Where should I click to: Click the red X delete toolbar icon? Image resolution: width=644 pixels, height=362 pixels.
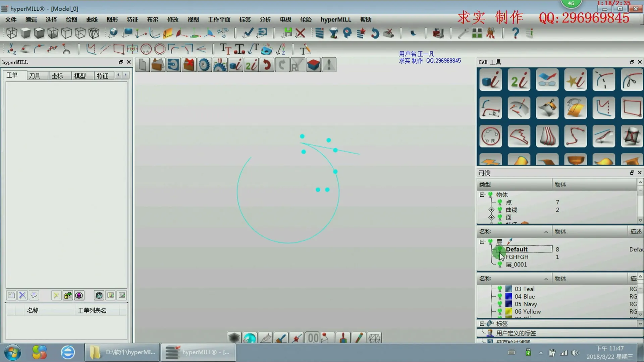301,33
